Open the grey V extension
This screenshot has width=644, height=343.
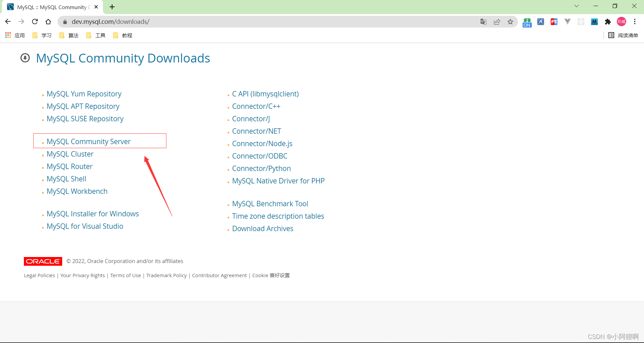tap(567, 22)
